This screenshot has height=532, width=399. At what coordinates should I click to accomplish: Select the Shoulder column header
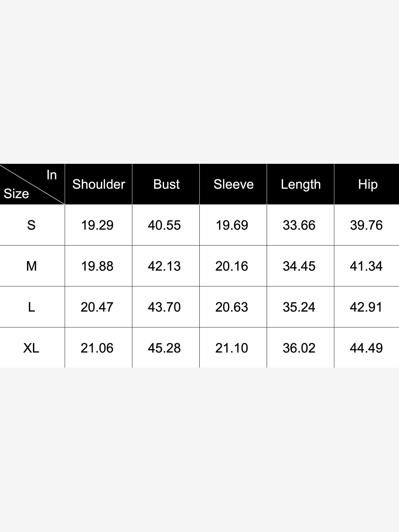click(99, 184)
